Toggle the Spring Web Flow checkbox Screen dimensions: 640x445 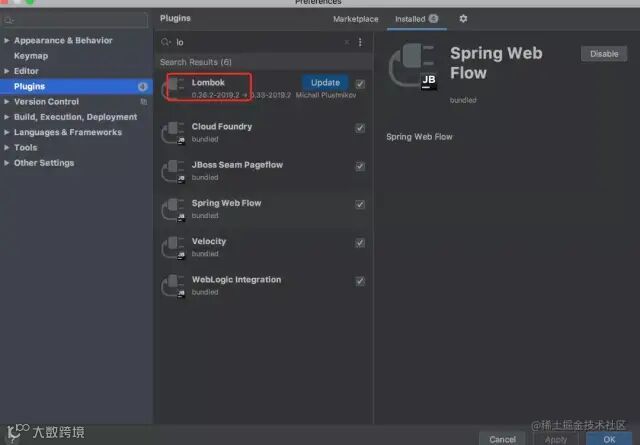pos(360,205)
